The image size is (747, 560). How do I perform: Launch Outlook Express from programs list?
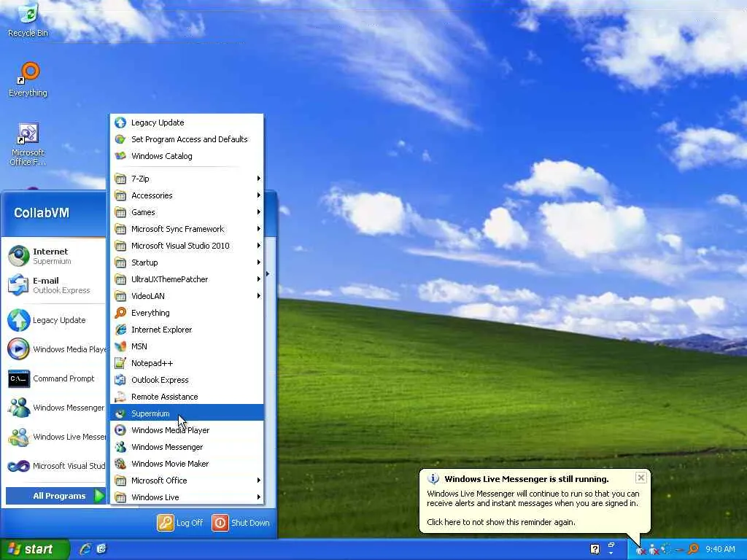point(186,379)
